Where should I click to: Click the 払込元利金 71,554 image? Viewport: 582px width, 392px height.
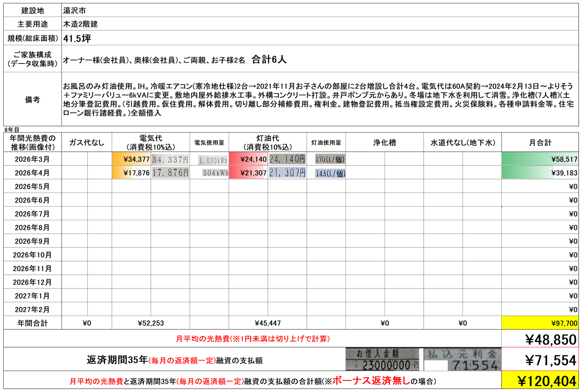[462, 360]
